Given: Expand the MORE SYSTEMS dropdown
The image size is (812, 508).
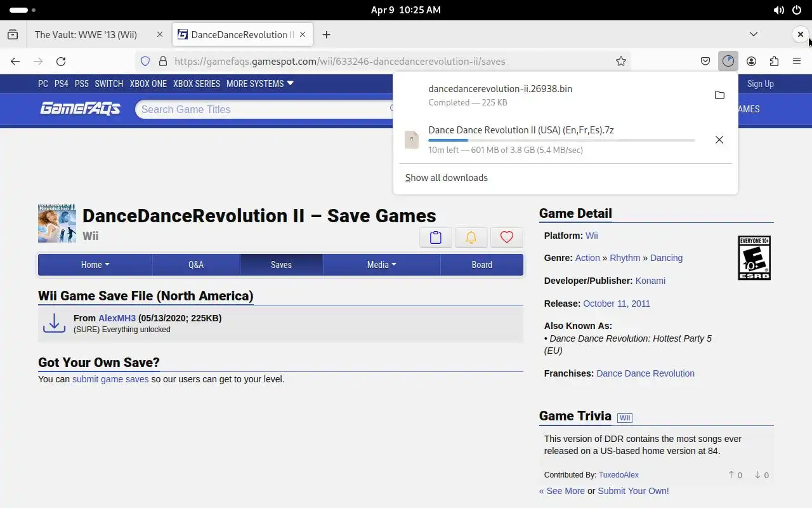Looking at the screenshot, I should pyautogui.click(x=260, y=84).
